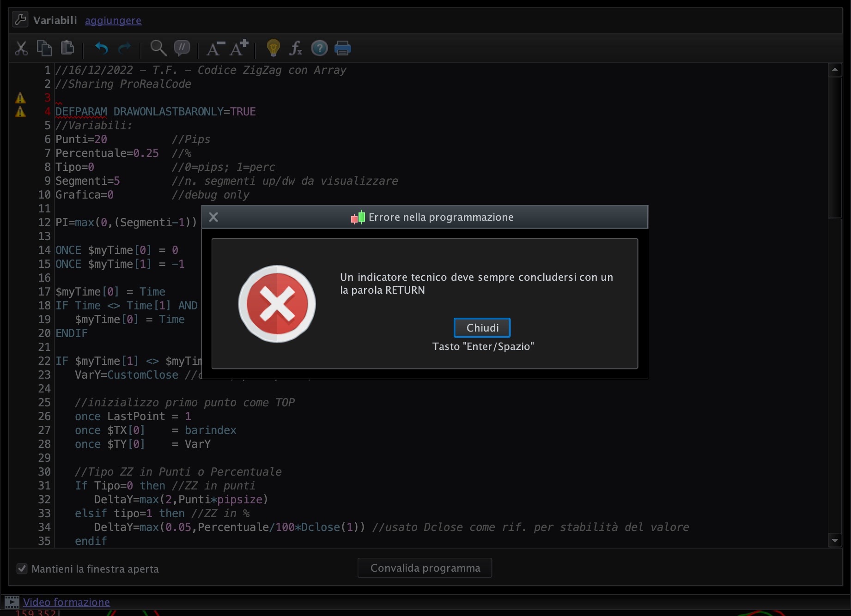
Task: Click the scrollbar up arrow
Action: 835,70
